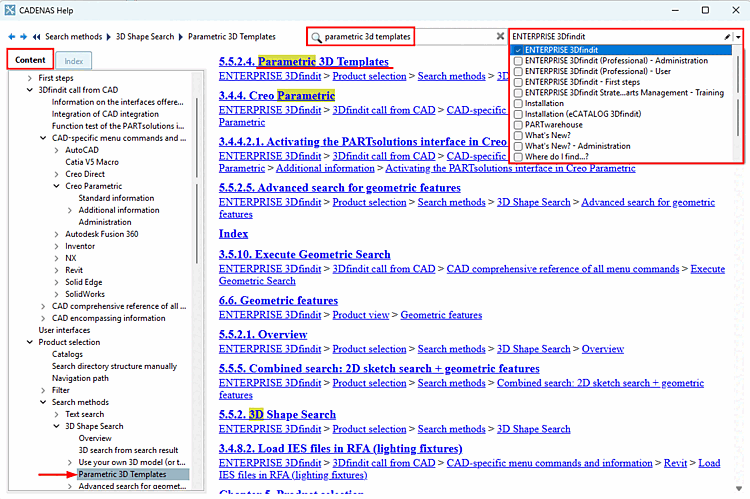Expand the Creo Direct node

pyautogui.click(x=56, y=174)
